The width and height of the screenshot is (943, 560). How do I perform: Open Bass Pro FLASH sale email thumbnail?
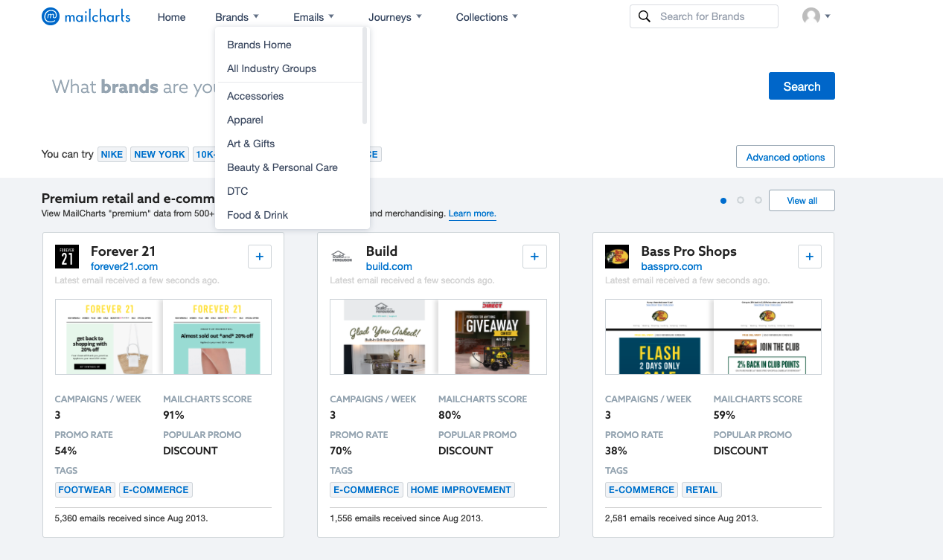[x=659, y=337]
